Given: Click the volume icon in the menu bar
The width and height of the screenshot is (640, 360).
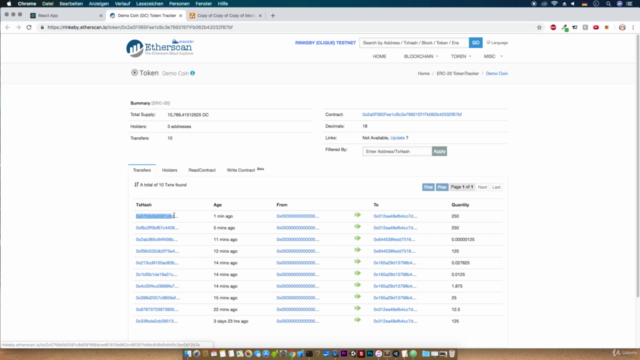Looking at the screenshot, I should [573, 4].
